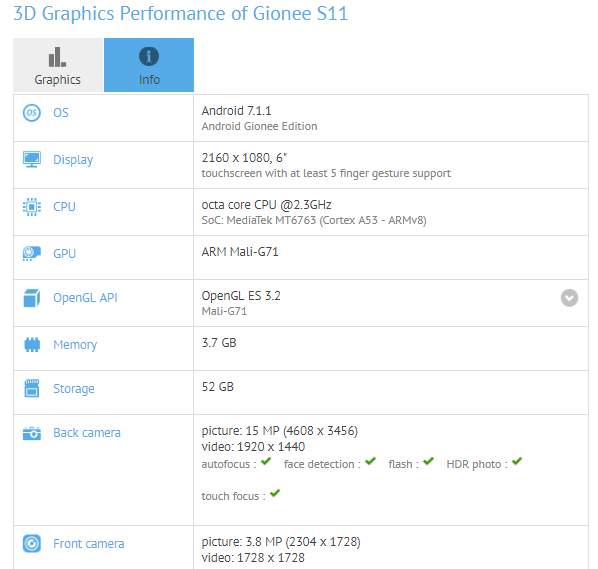Click 'picture: 15 MP (4608 x 3456)' text
Viewport: 598px width, 569px height.
[280, 431]
